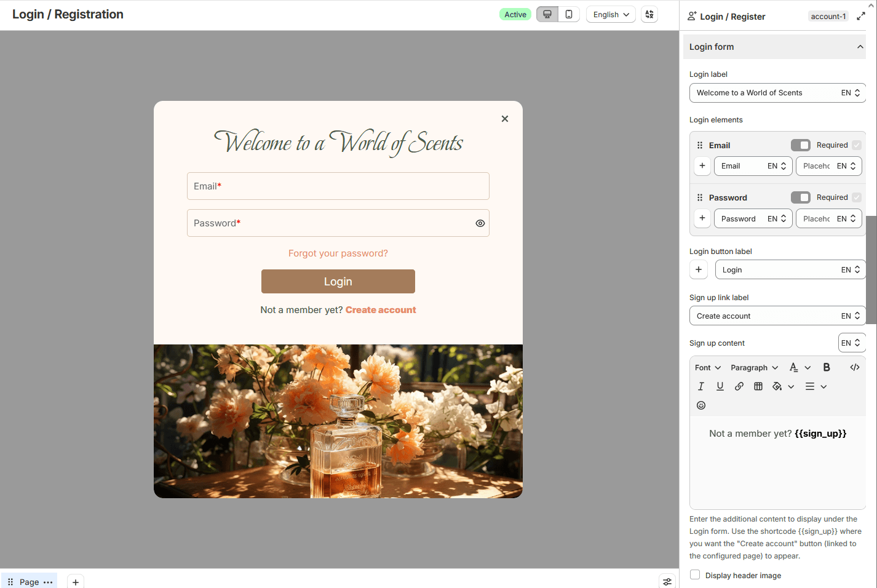
Task: Open the text color dropdown arrow
Action: tap(808, 367)
